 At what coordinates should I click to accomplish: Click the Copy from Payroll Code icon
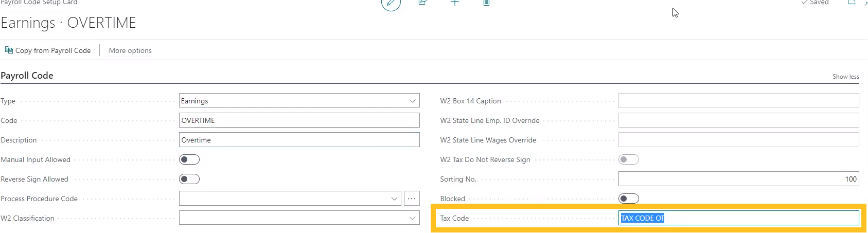coord(9,50)
